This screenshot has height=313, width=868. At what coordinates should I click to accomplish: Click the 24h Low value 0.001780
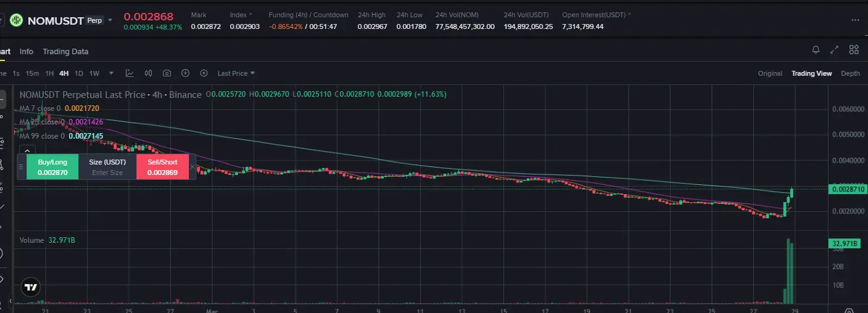click(411, 26)
